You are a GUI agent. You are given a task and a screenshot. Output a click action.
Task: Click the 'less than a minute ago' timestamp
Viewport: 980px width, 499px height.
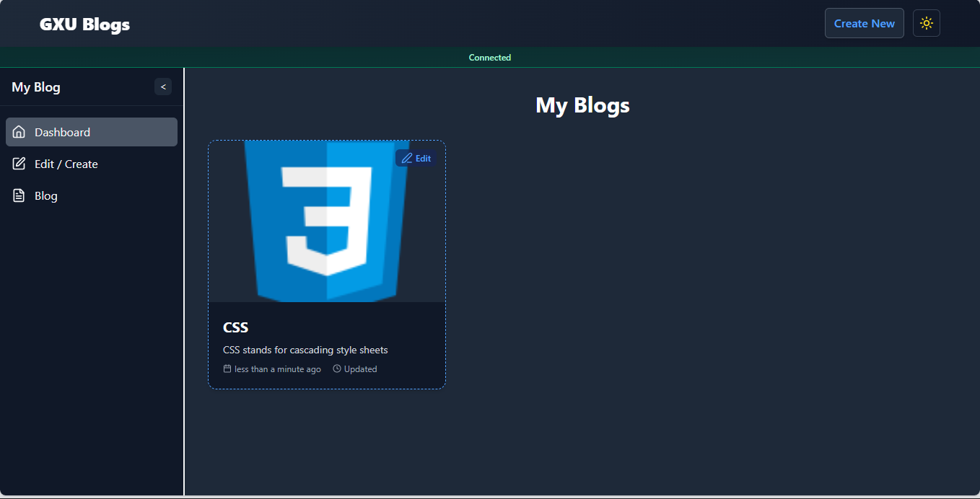click(x=278, y=369)
